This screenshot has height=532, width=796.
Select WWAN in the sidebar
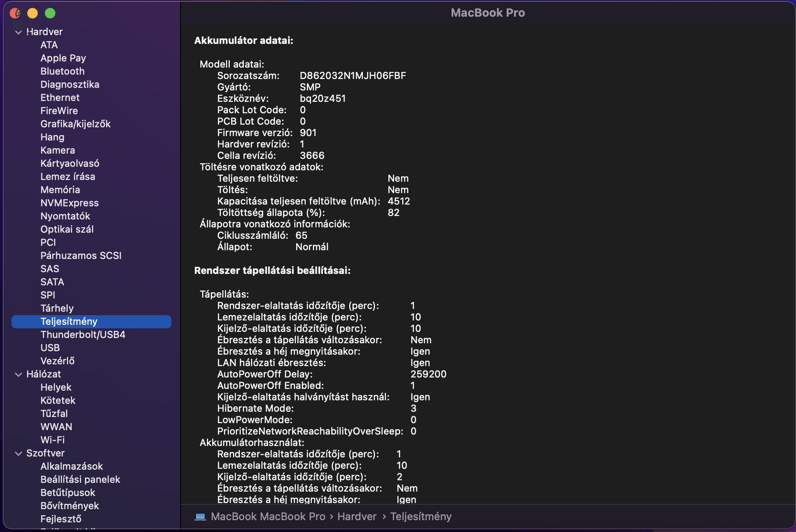(x=56, y=427)
